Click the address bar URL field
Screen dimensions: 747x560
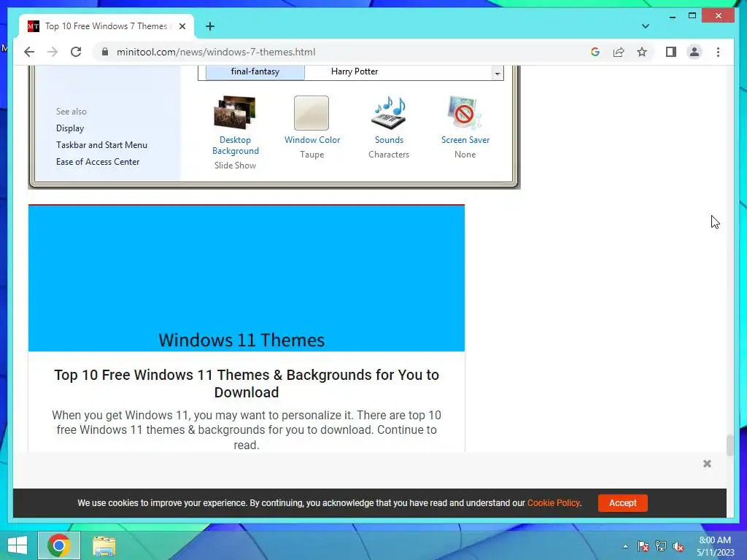343,52
